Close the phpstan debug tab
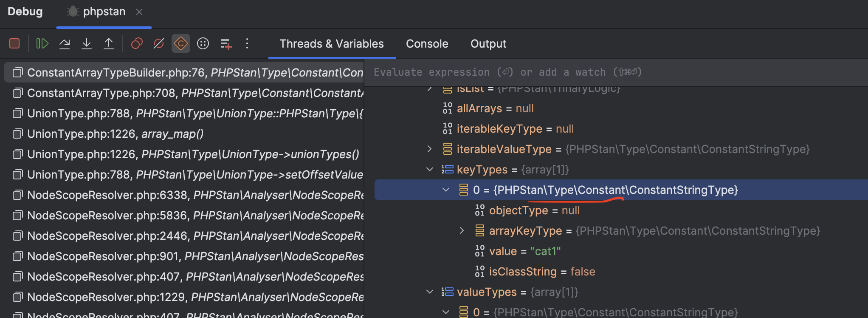 pos(139,12)
